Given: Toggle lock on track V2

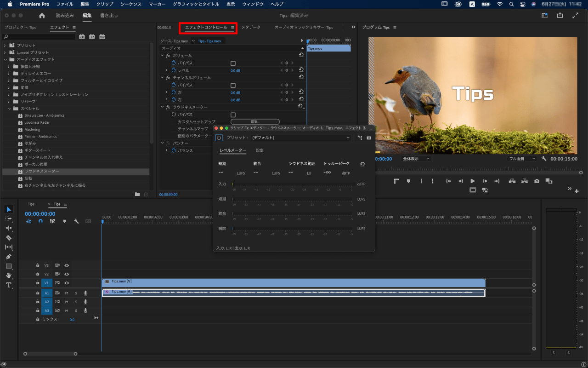Looking at the screenshot, I should click(38, 274).
